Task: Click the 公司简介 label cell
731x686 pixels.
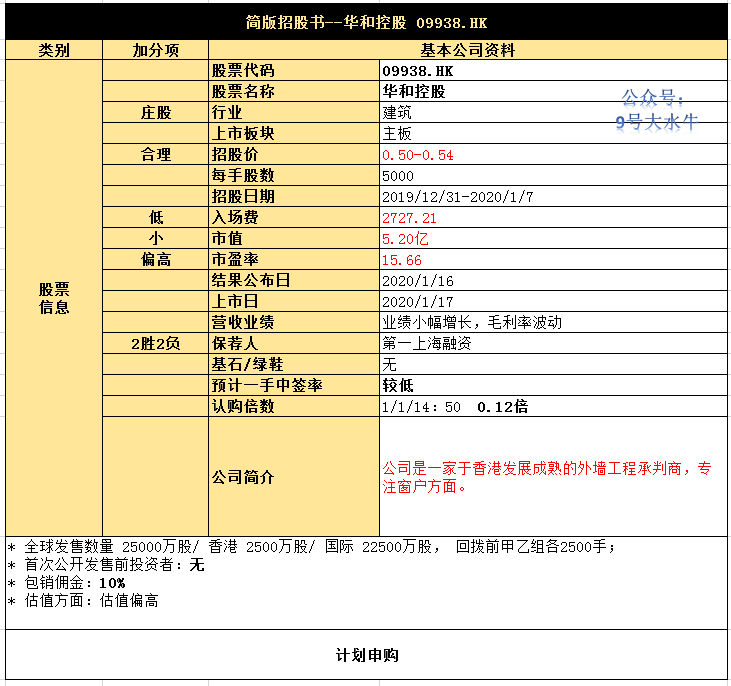Action: point(294,477)
